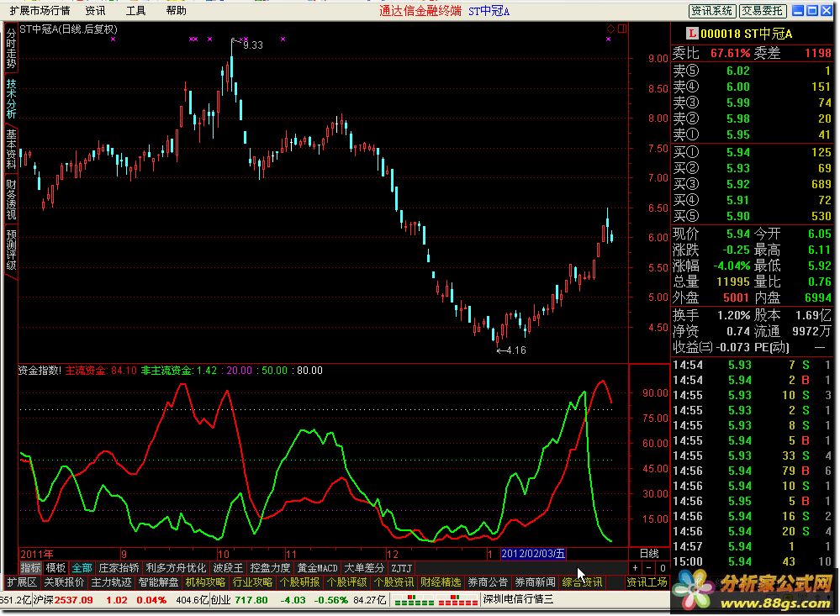The image size is (840, 616).
Task: Open the 行业攻略 tab
Action: pos(253,582)
